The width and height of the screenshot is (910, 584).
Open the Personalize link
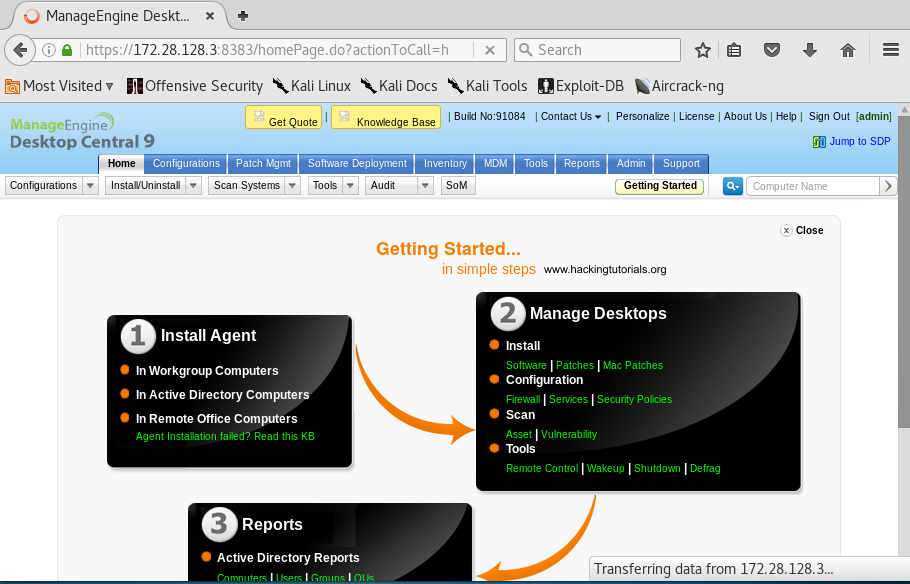click(x=642, y=116)
